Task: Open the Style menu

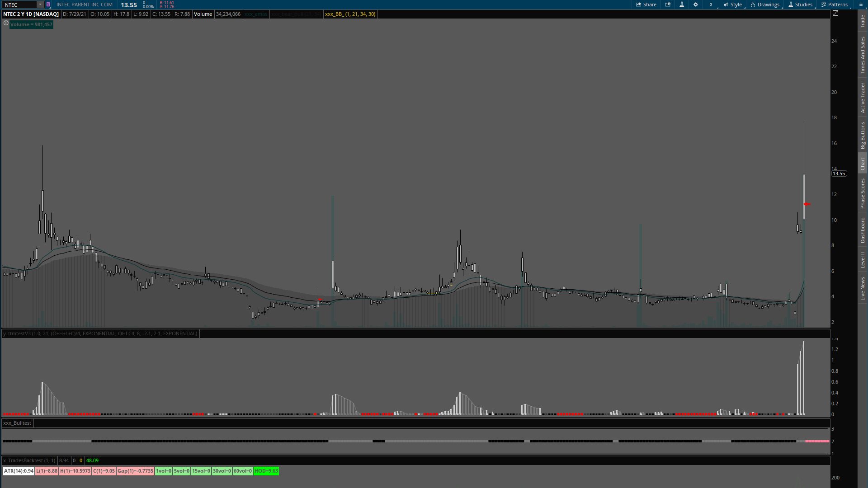Action: tap(733, 5)
